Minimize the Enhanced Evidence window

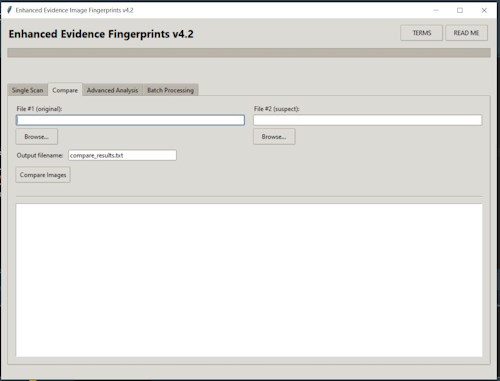pyautogui.click(x=436, y=10)
